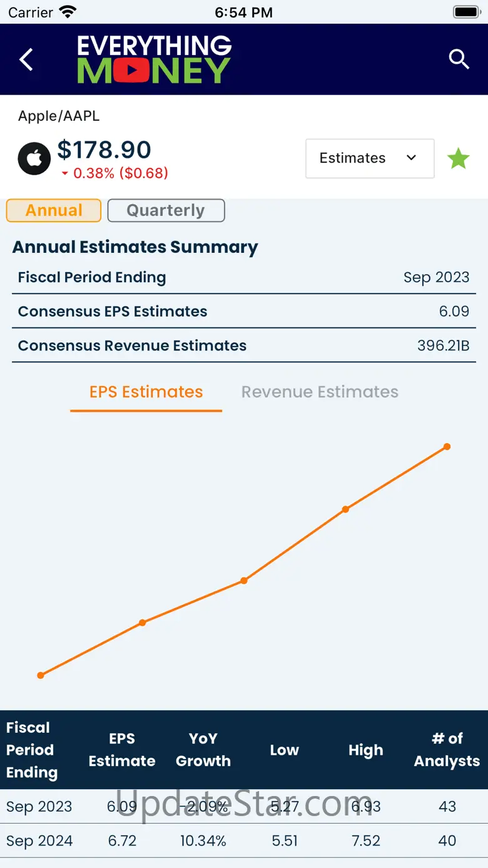Screen dimensions: 488x868
Task: Open search with magnifier icon
Action: tap(459, 59)
